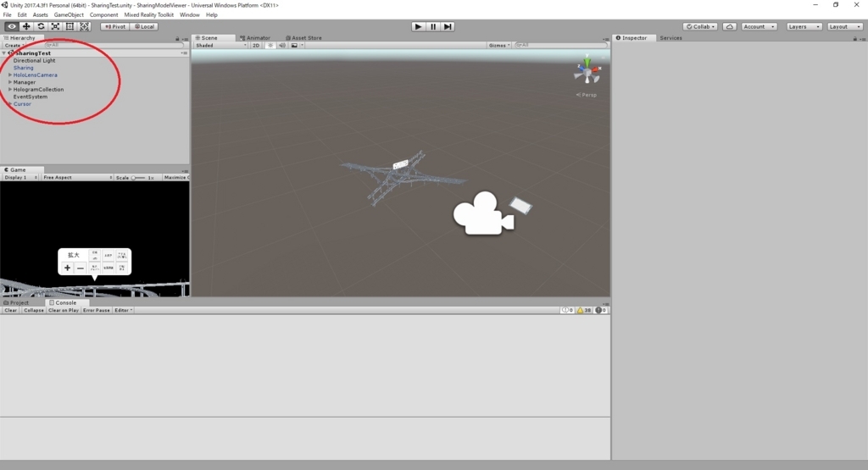This screenshot has height=470, width=868.
Task: Click the minus button in Game view
Action: pos(81,268)
